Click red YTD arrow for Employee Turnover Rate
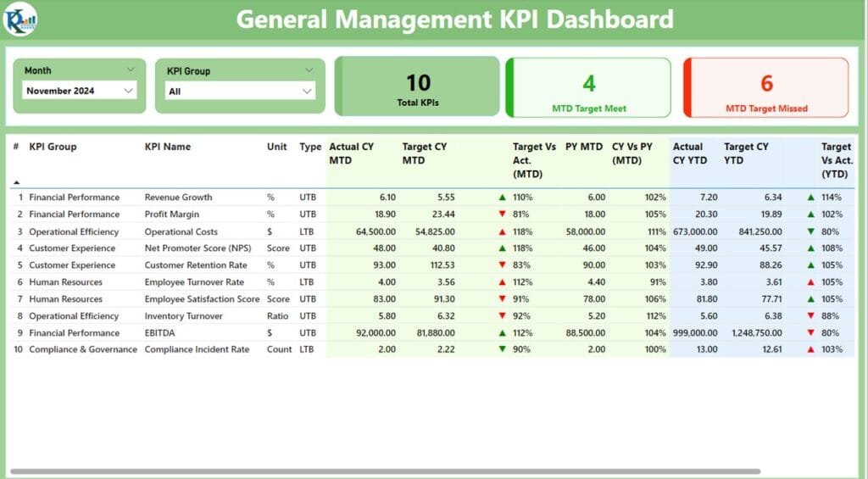The width and height of the screenshot is (868, 479). pos(811,281)
